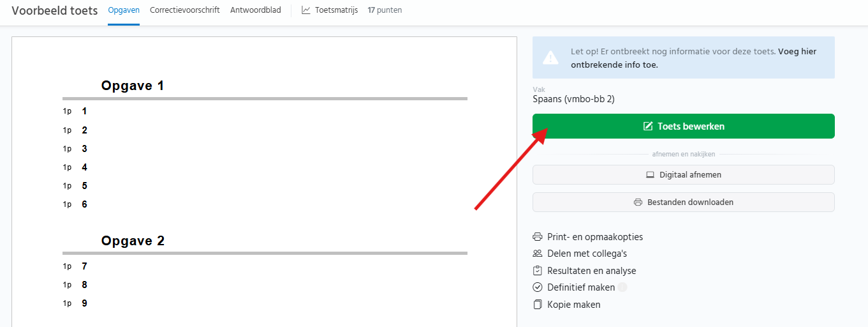Click the info circle after Definitief maken
The width and height of the screenshot is (868, 327).
[622, 287]
